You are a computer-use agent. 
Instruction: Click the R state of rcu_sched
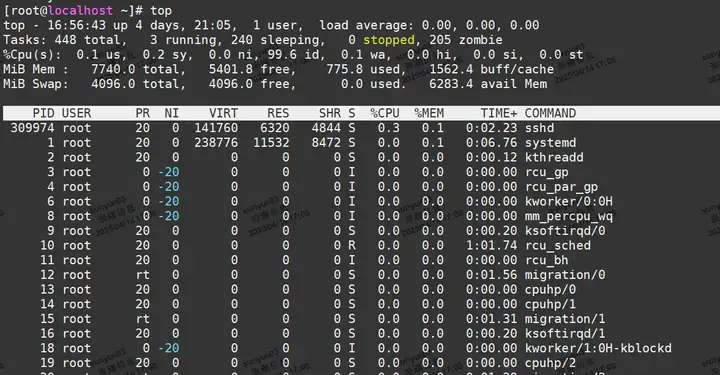(352, 246)
